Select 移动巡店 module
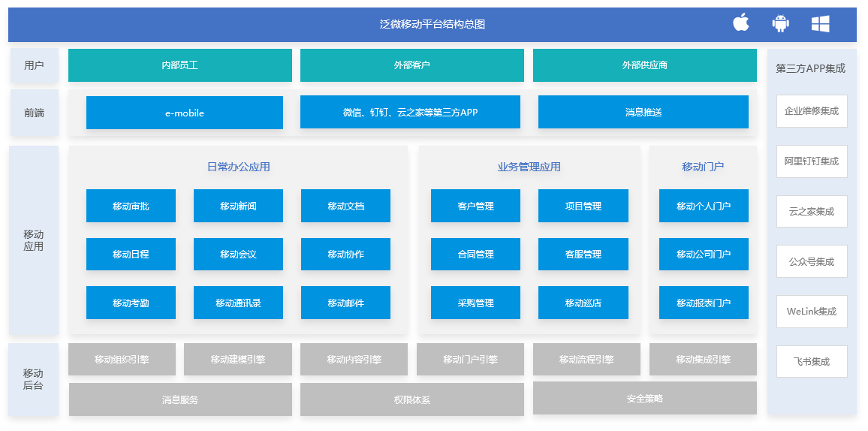 coord(583,303)
